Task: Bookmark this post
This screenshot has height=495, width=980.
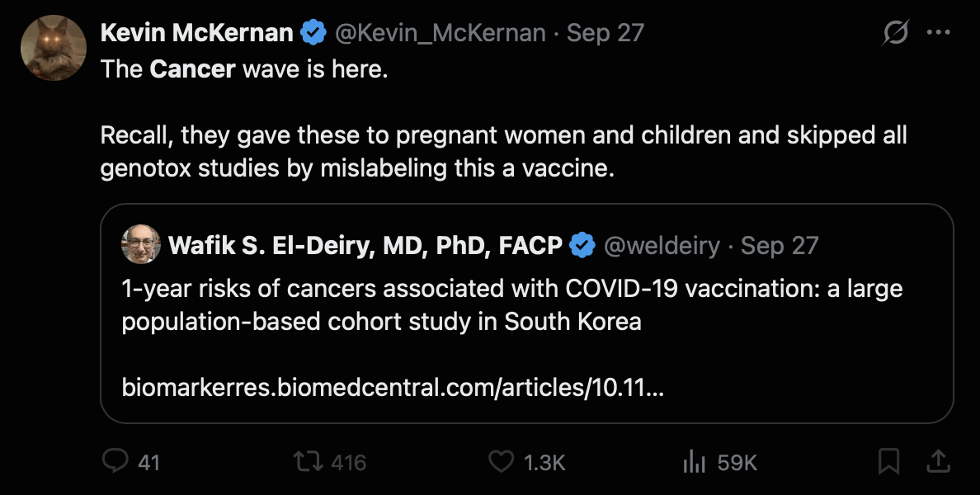Action: [x=888, y=462]
